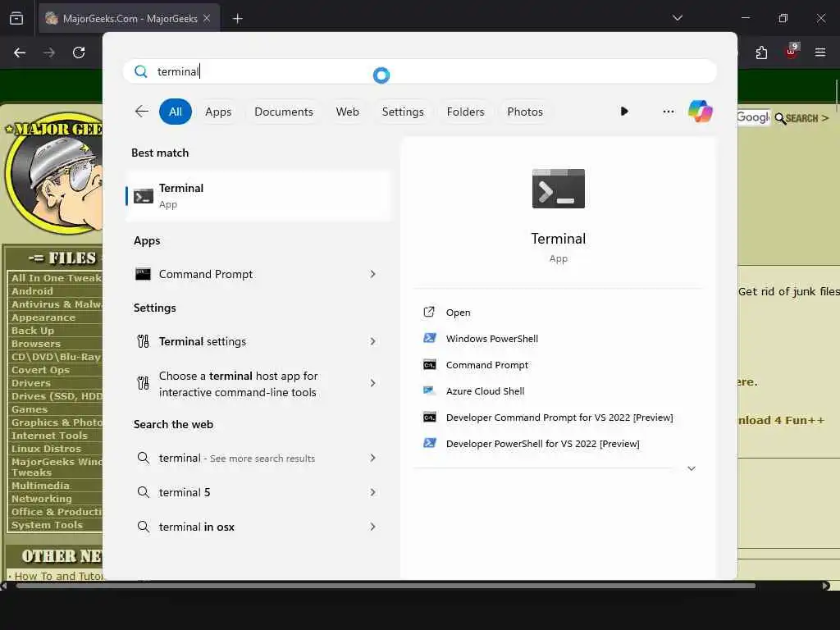Open Developer Command Prompt for VS 2022
The image size is (840, 630).
(559, 418)
